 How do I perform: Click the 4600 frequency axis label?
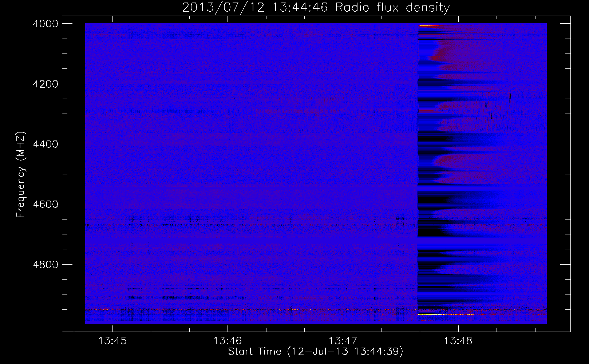(x=46, y=204)
